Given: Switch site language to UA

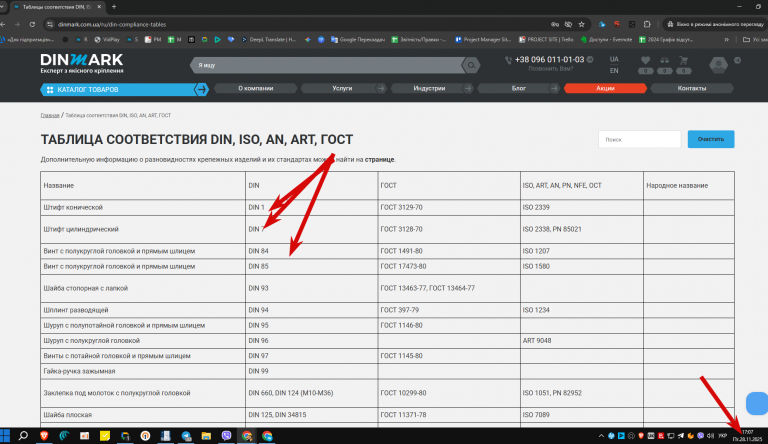Looking at the screenshot, I should coord(614,59).
